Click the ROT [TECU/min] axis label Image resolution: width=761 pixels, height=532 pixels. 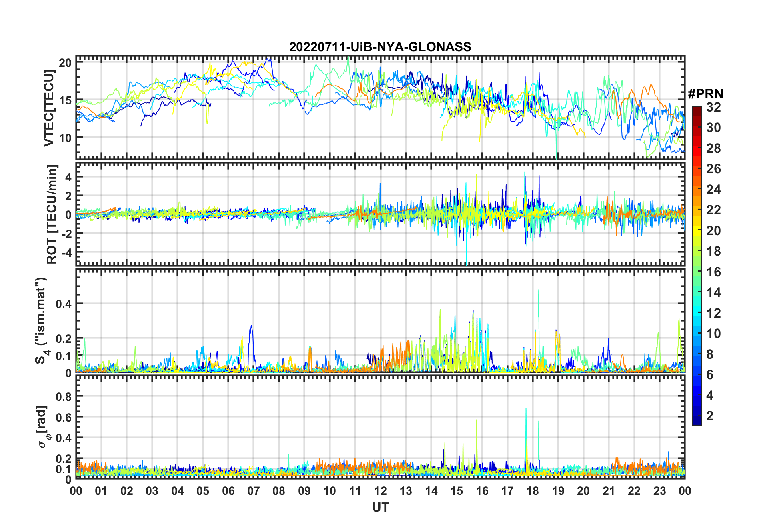[x=52, y=214]
